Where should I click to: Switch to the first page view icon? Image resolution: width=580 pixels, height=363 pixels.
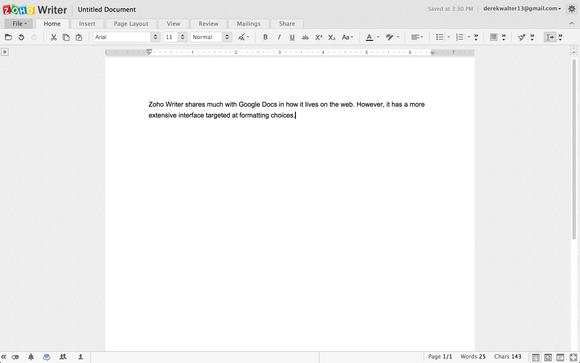click(x=536, y=357)
